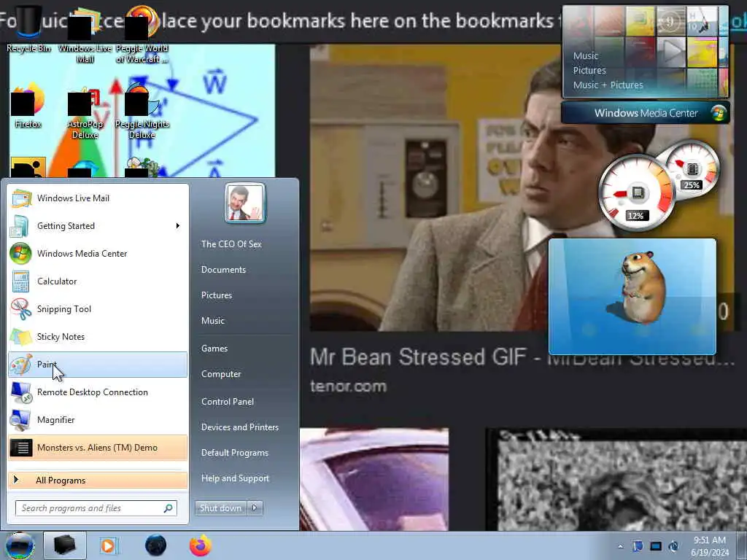Open Firefox from the taskbar
The image size is (747, 560).
coord(201,545)
